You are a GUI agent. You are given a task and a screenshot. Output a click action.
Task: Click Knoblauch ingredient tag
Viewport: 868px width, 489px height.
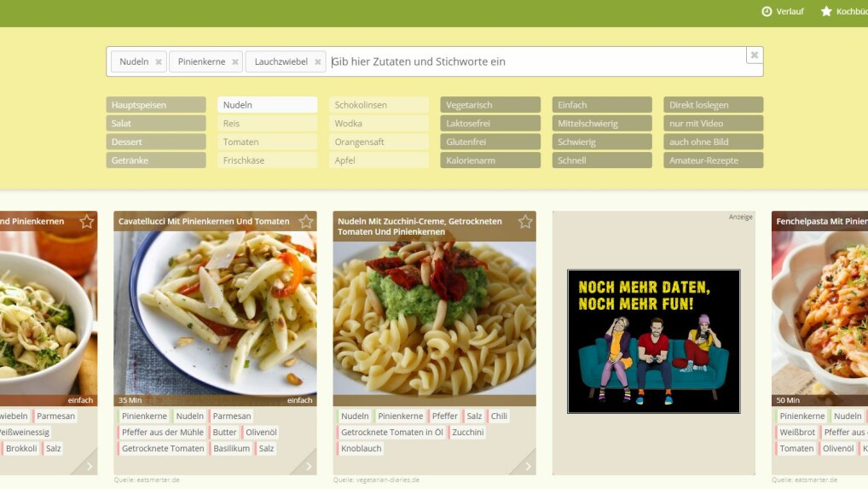pos(361,449)
